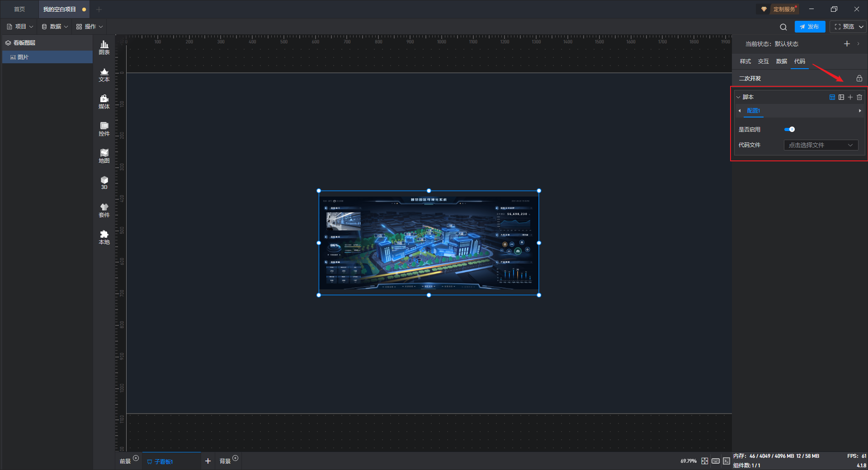The width and height of the screenshot is (868, 470).
Task: Switch script section to side list layout
Action: [x=841, y=97]
